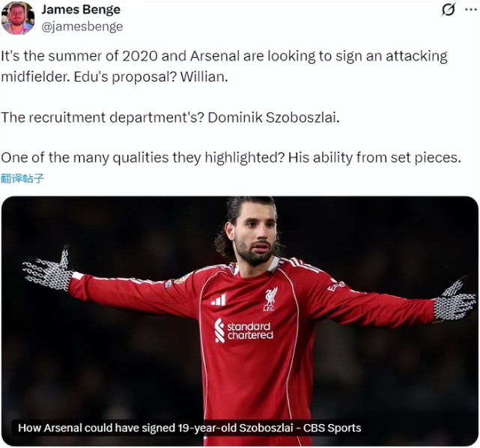Viewport: 480px width, 448px height.
Task: Click the player's patterned glove on the left
Action: pos(49,270)
